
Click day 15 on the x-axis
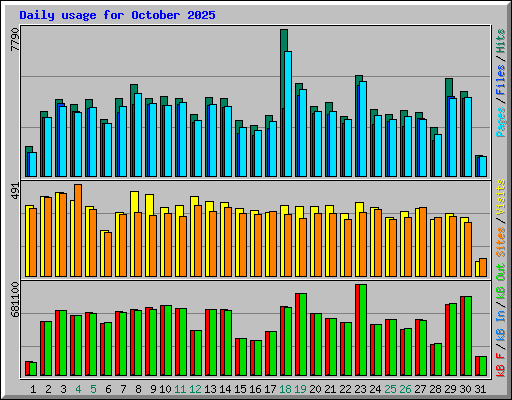pos(240,389)
